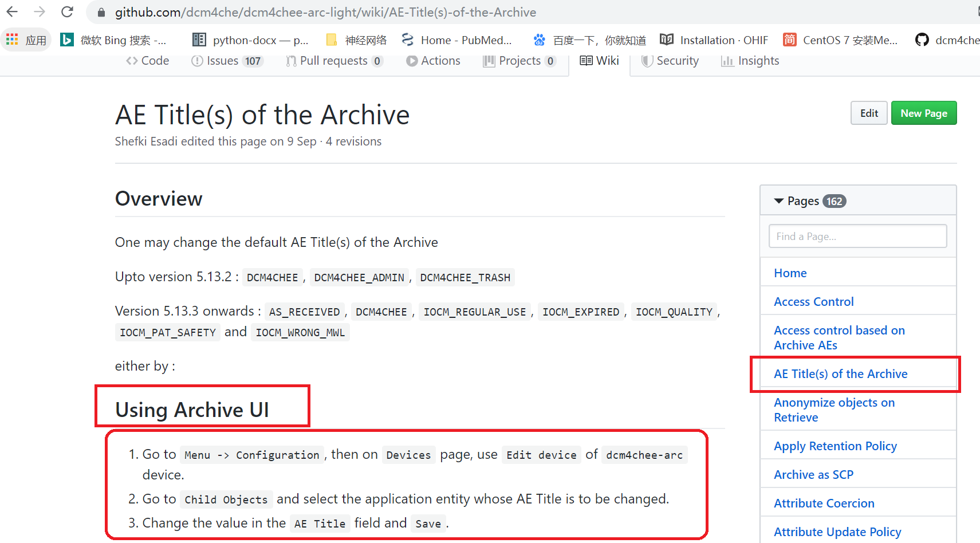
Task: Collapse the Pages sidebar panel
Action: click(x=778, y=200)
